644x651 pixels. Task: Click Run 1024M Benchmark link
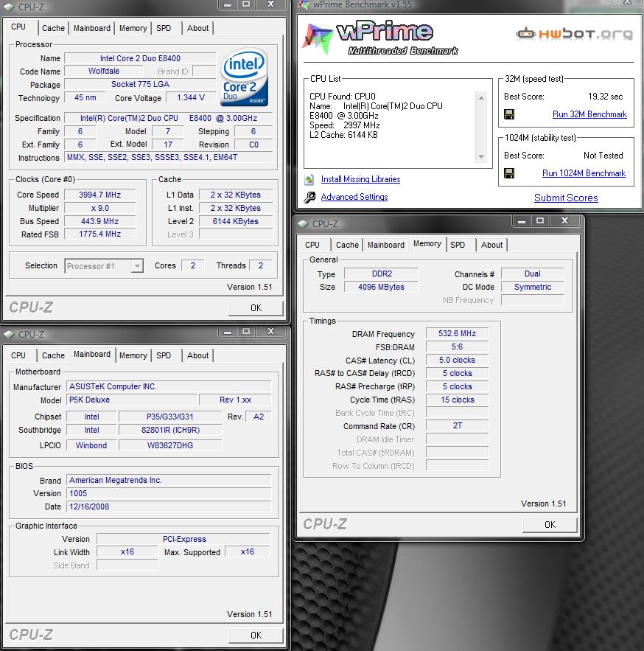click(584, 173)
